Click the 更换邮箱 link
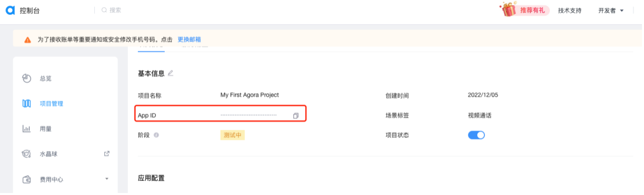Viewport: 644px width, 195px height. pos(189,40)
